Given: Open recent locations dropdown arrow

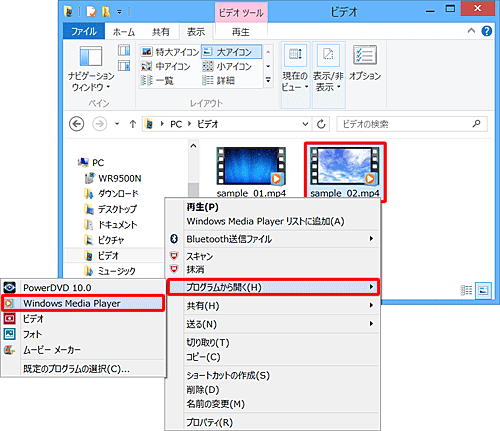Looking at the screenshot, I should (x=117, y=124).
